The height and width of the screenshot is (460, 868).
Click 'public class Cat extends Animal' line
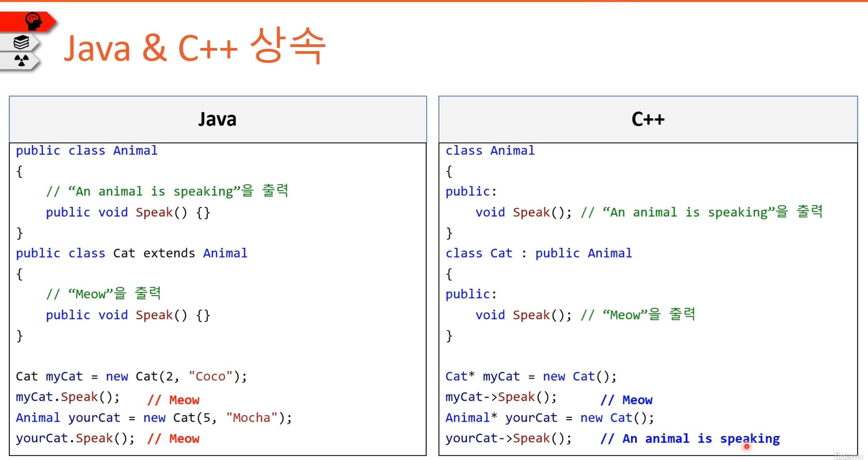click(132, 253)
